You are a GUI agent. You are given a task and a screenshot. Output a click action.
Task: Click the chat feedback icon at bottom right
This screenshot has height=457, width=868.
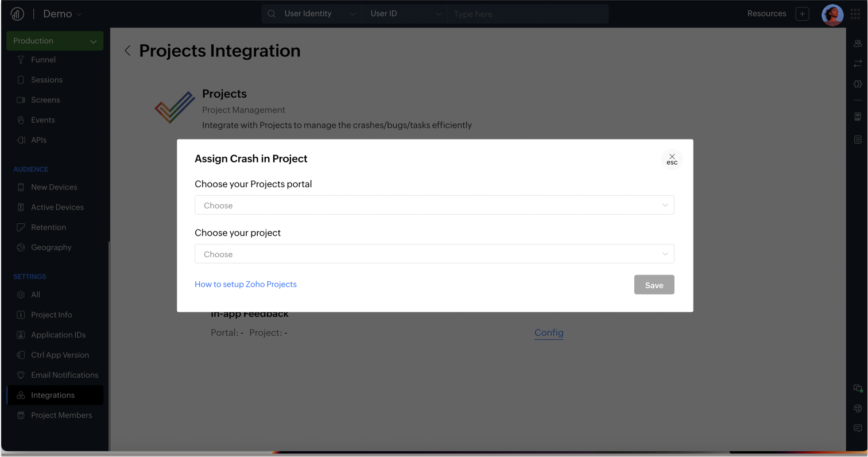858,428
